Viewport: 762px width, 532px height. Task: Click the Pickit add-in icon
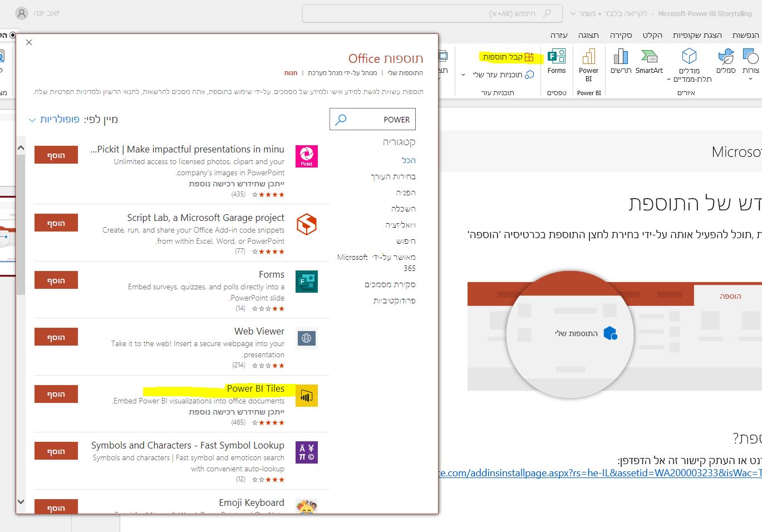[307, 156]
